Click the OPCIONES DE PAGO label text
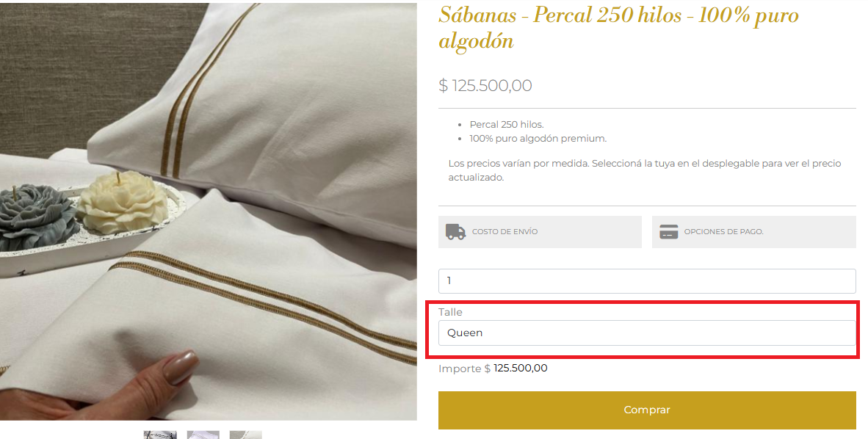 coord(723,232)
